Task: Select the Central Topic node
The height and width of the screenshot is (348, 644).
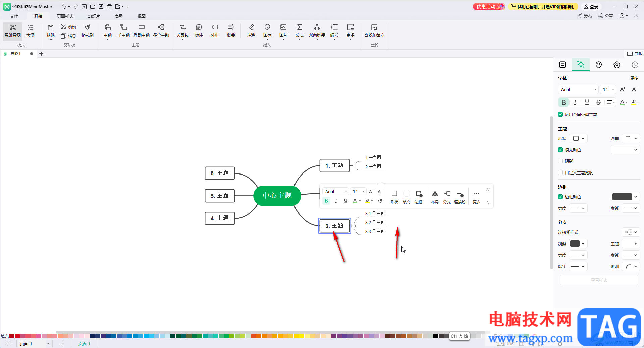Action: click(277, 195)
